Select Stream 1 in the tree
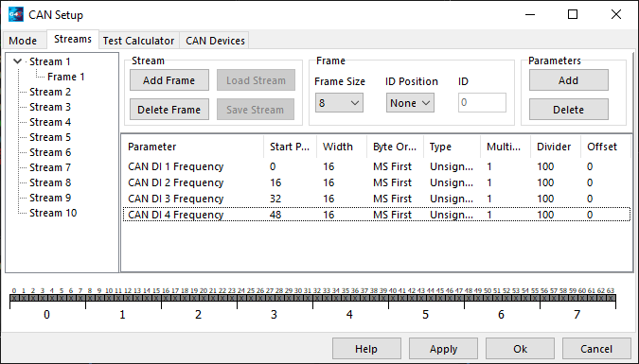The height and width of the screenshot is (364, 639). click(50, 61)
